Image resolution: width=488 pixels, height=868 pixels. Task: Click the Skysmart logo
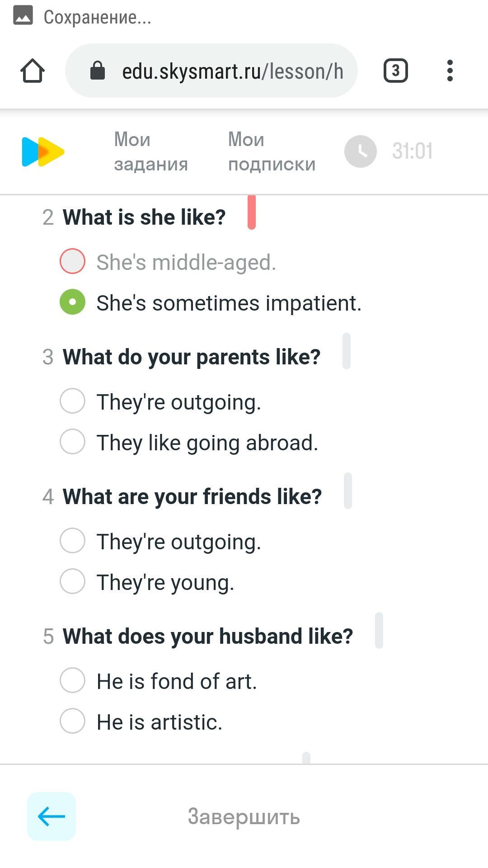coord(43,151)
